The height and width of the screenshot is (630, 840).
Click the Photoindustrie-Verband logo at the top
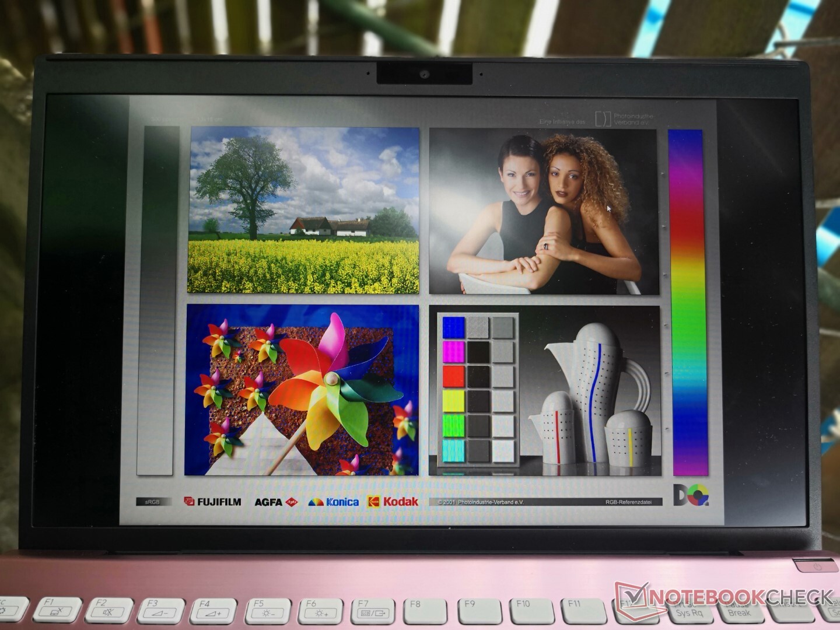coord(625,119)
